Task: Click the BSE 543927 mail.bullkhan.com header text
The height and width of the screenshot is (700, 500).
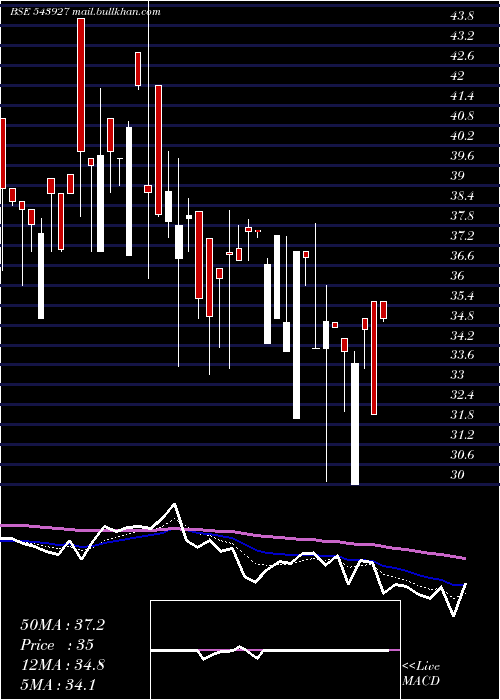Action: (x=85, y=12)
